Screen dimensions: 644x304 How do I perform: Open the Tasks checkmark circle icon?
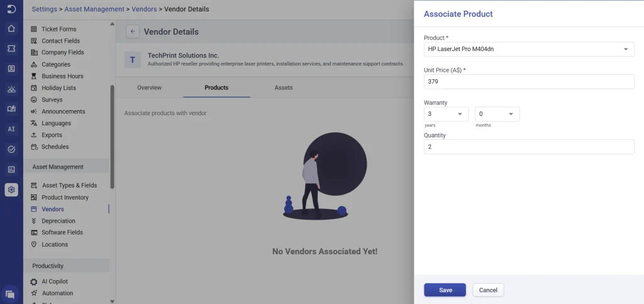point(11,149)
